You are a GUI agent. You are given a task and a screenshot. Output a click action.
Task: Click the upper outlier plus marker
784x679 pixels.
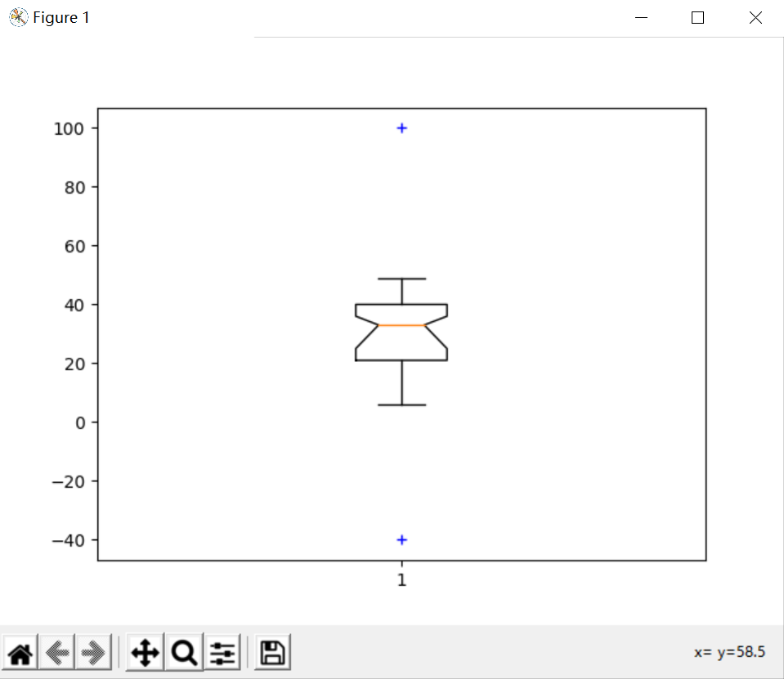pyautogui.click(x=401, y=127)
